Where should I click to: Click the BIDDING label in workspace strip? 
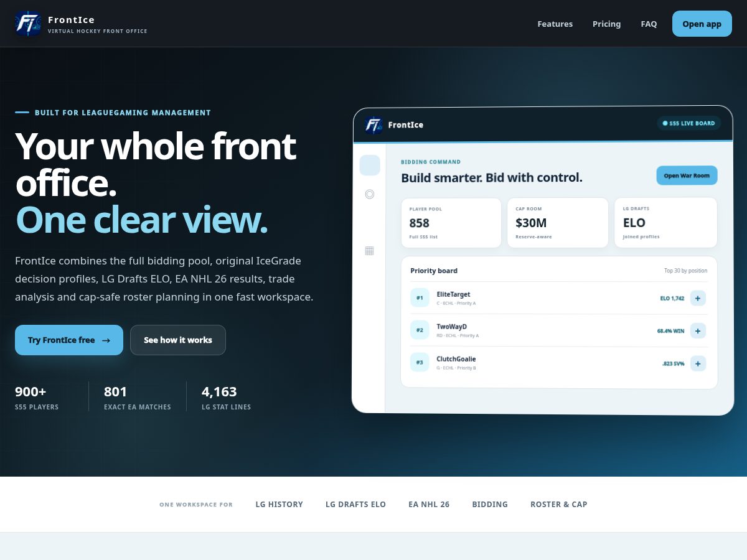[490, 504]
